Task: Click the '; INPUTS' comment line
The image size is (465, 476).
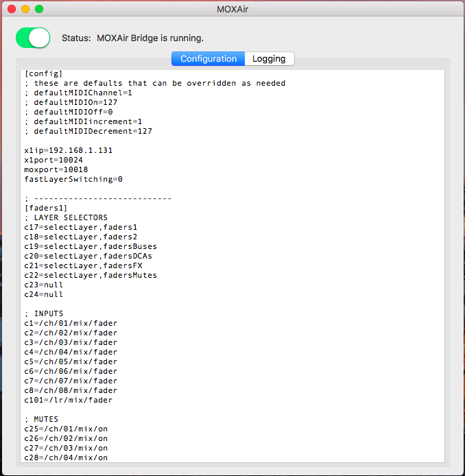Action: click(x=44, y=313)
